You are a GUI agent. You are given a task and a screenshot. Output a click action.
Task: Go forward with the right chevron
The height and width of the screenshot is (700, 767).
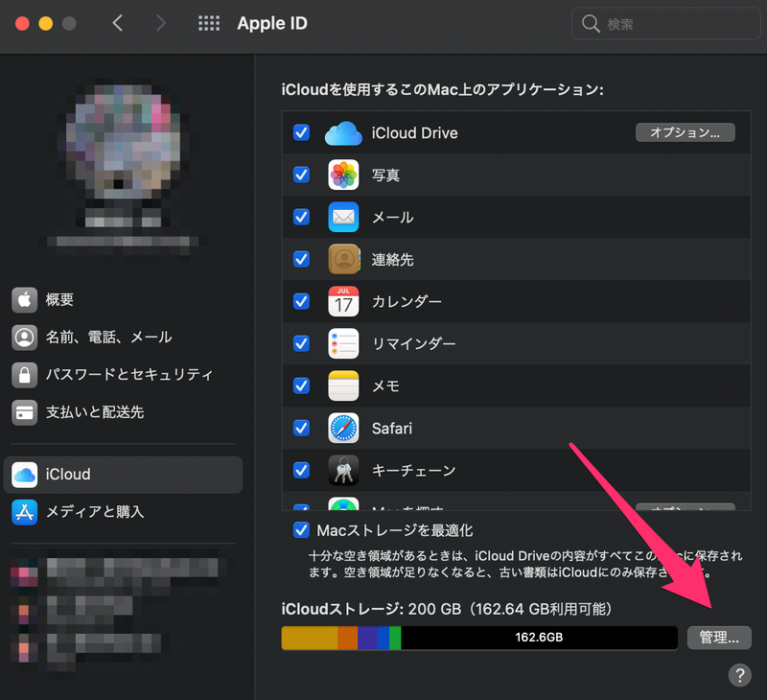point(161,23)
